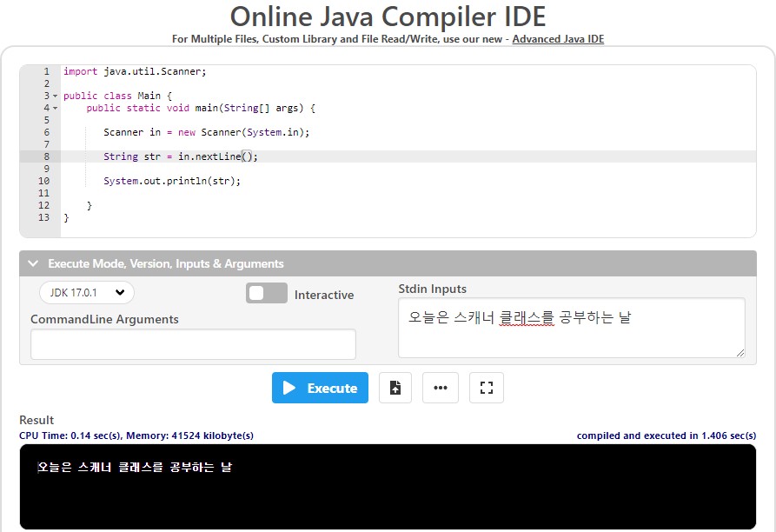Click the "String str = in.nextLine();" code line
Image resolution: width=776 pixels, height=532 pixels.
[x=181, y=156]
